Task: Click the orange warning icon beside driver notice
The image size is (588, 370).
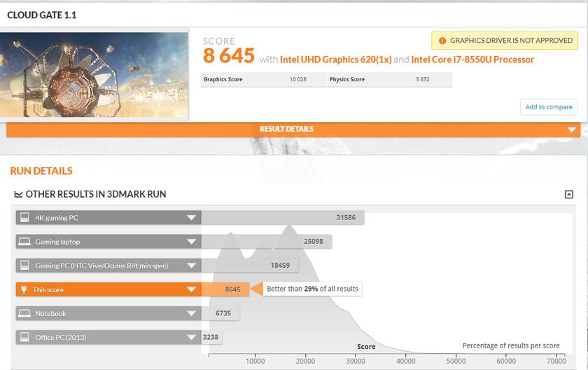Action: (x=442, y=41)
